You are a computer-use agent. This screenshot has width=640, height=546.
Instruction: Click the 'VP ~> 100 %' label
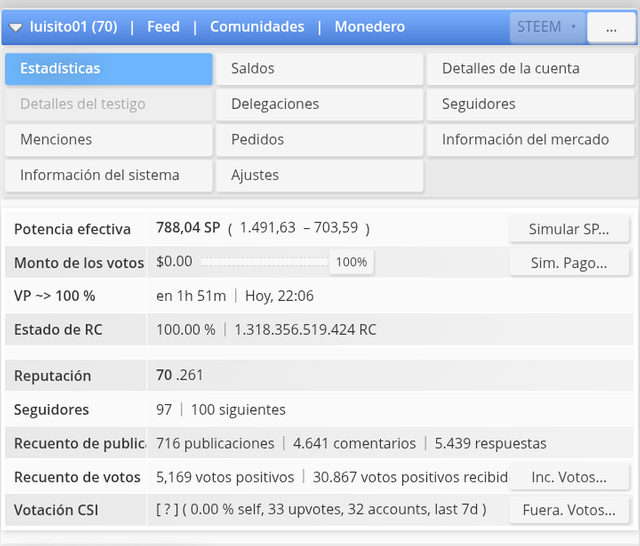(x=55, y=296)
